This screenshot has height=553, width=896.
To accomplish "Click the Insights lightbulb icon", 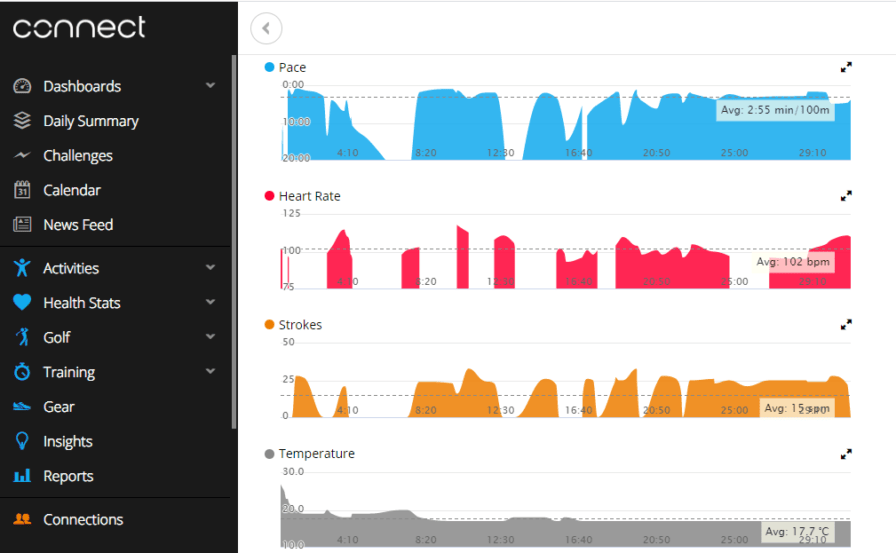I will coord(22,441).
